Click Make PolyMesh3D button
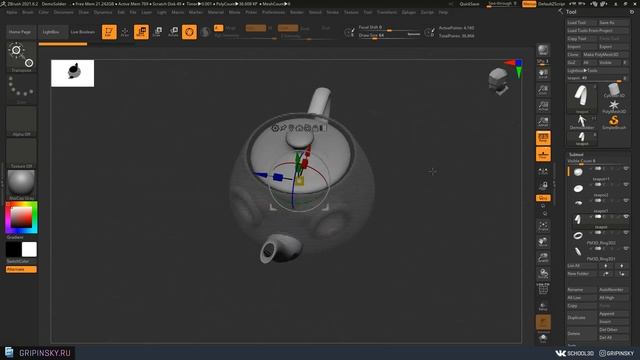This screenshot has height=360, width=640. click(606, 54)
